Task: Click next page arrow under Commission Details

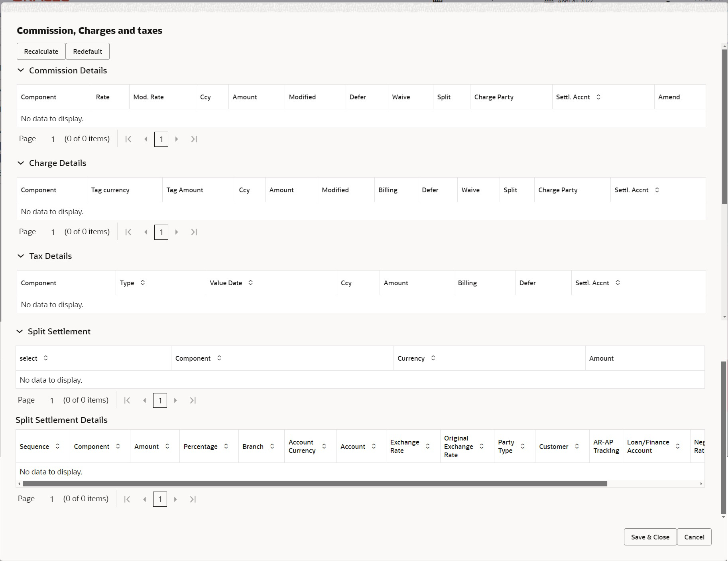Action: 177,139
